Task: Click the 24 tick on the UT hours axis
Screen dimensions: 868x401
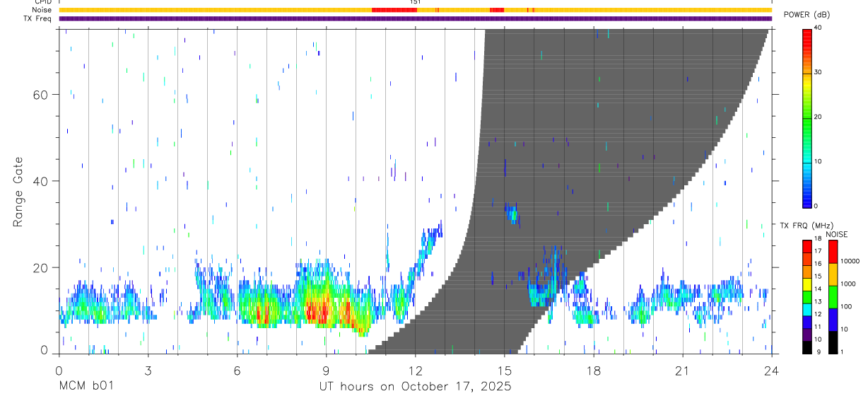Action: (772, 371)
